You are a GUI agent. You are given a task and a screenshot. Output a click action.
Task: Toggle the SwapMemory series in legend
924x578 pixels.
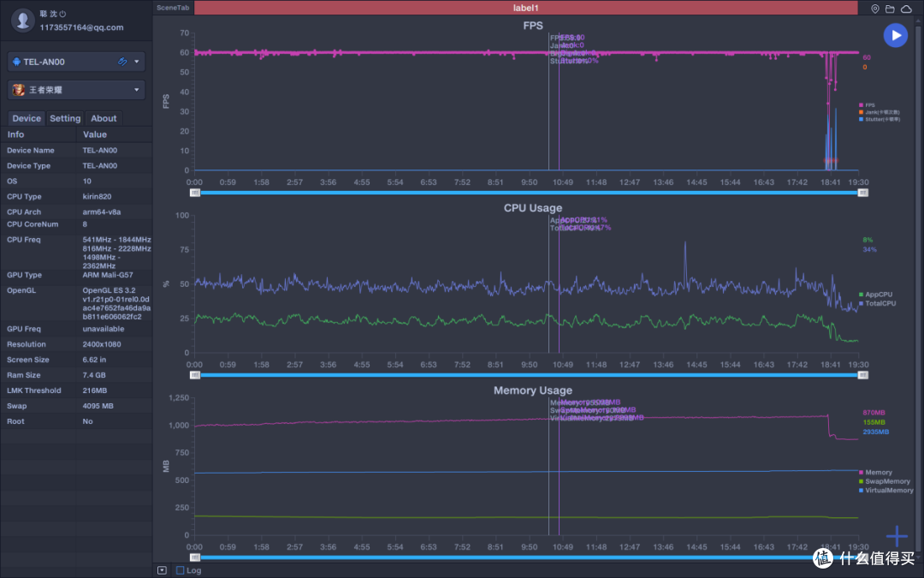tap(886, 481)
